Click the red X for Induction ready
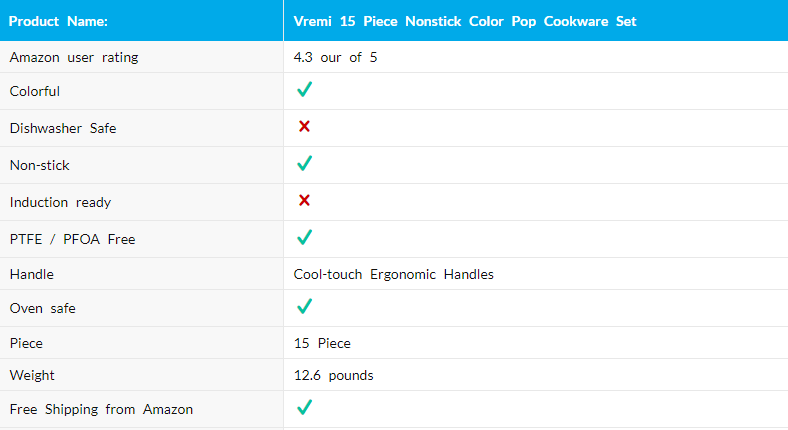This screenshot has height=430, width=788. [304, 201]
